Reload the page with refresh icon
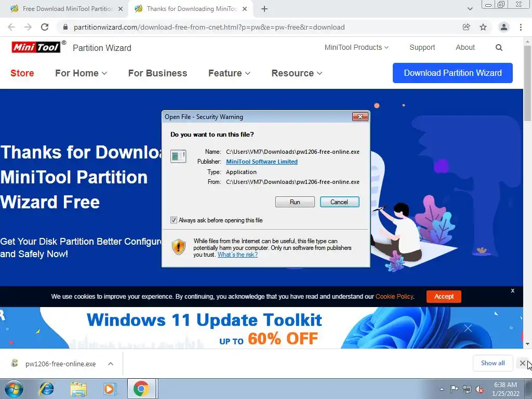This screenshot has width=532, height=399. coord(45,27)
